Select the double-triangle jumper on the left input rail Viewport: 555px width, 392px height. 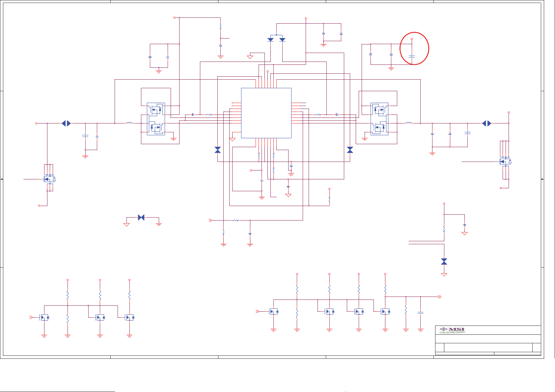(66, 123)
